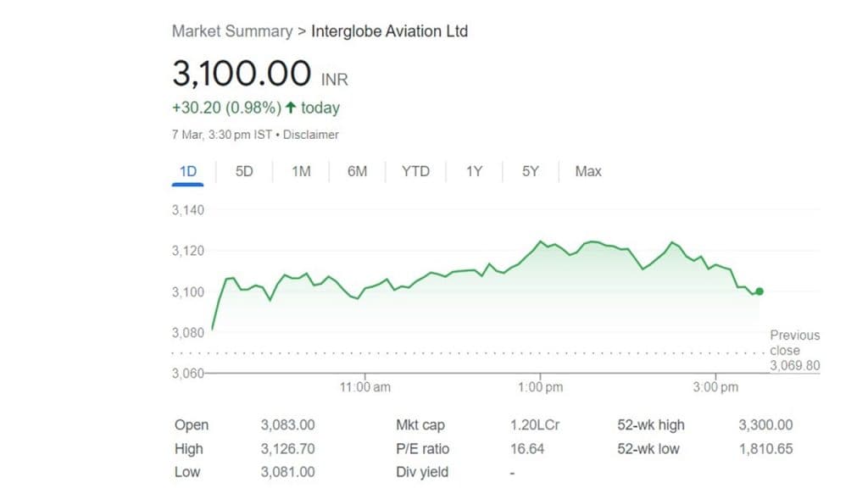Click the P/E ratio label
The image size is (868, 488).
(422, 449)
